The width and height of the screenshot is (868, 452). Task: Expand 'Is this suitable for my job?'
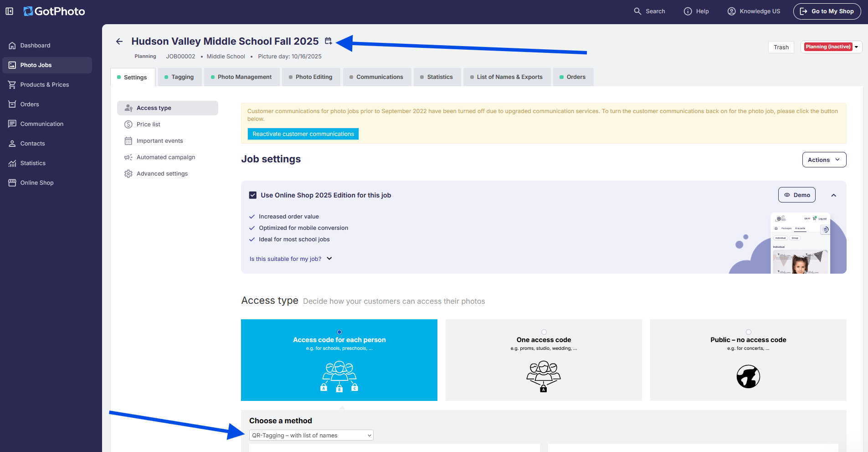point(291,259)
